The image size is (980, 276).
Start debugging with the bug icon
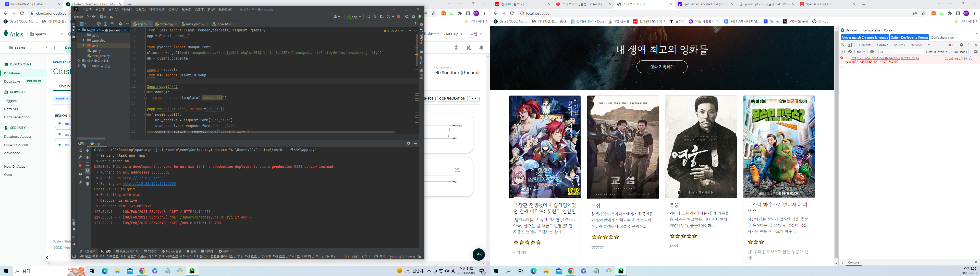375,17
